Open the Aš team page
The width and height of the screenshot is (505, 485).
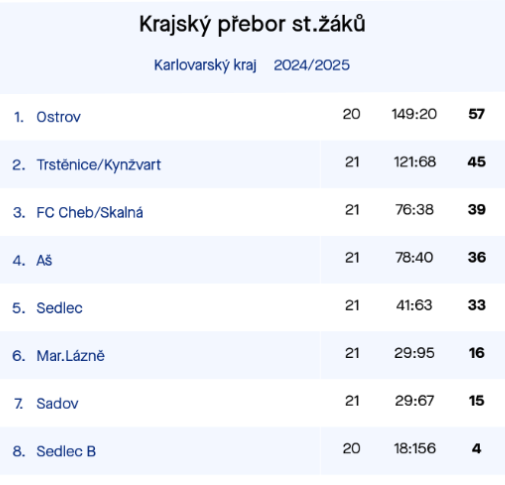tap(44, 260)
